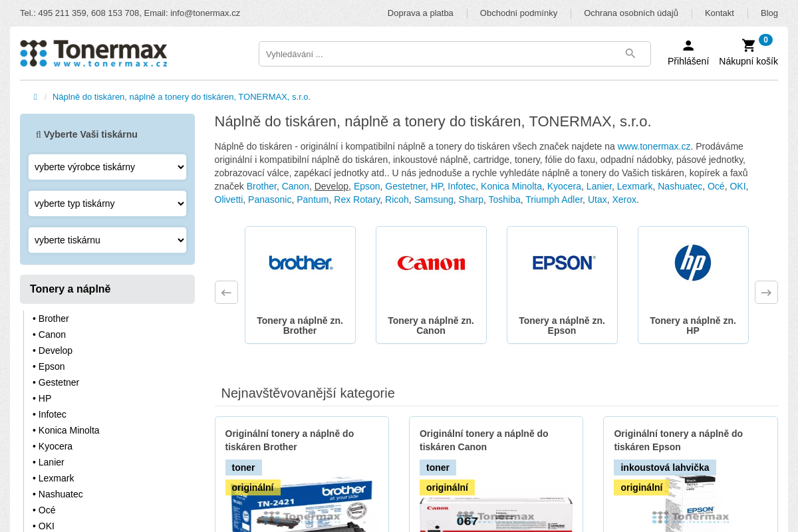The height and width of the screenshot is (532, 798).
Task: Select Nashuatec in the sidebar list
Action: click(61, 494)
